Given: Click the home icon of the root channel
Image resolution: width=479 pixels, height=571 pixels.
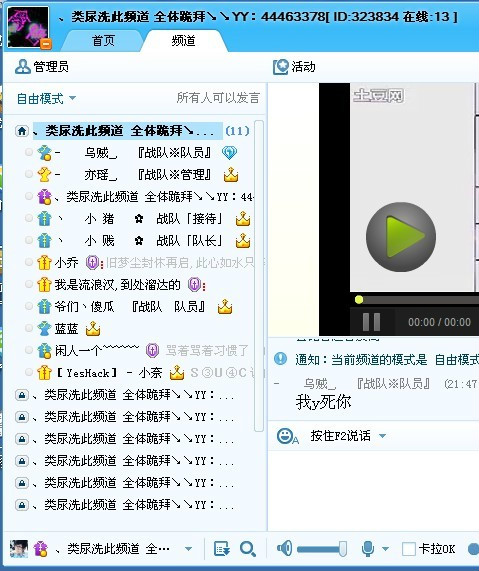Looking at the screenshot, I should [x=22, y=131].
